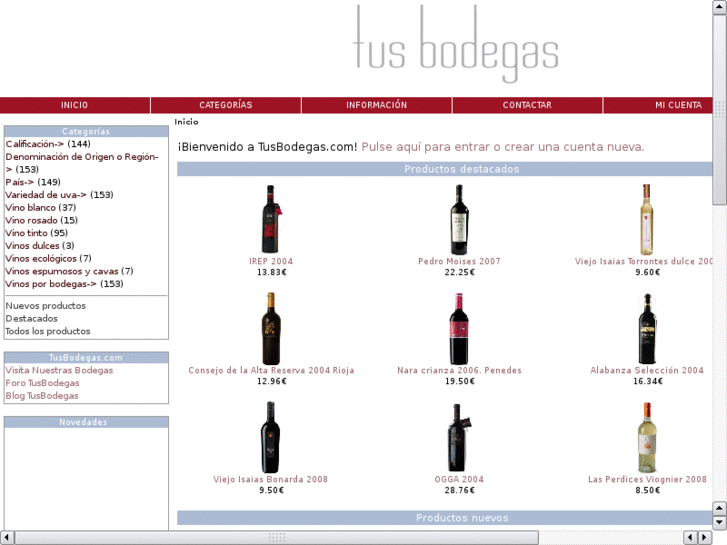
Task: Go to Destacados products
Action: point(32,319)
